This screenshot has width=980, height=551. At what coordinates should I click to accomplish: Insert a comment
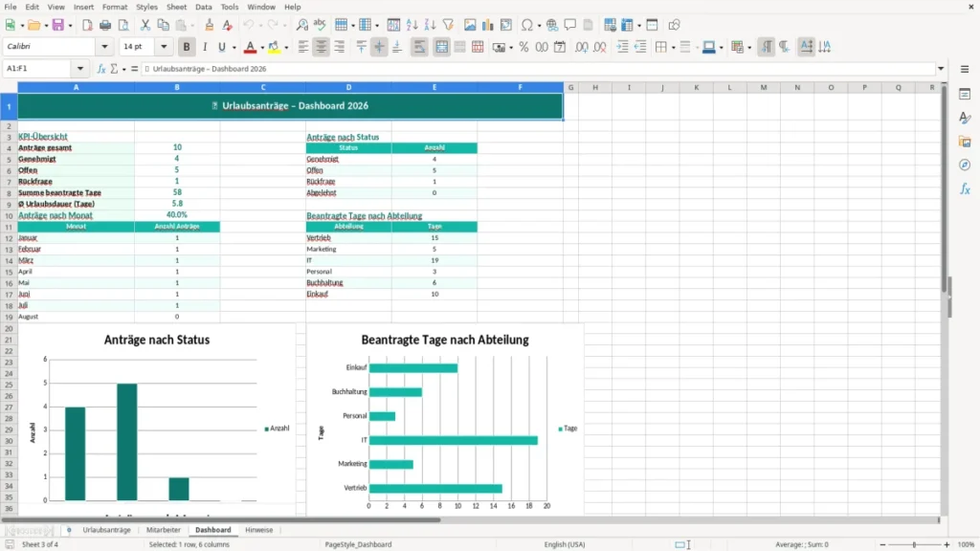[570, 25]
